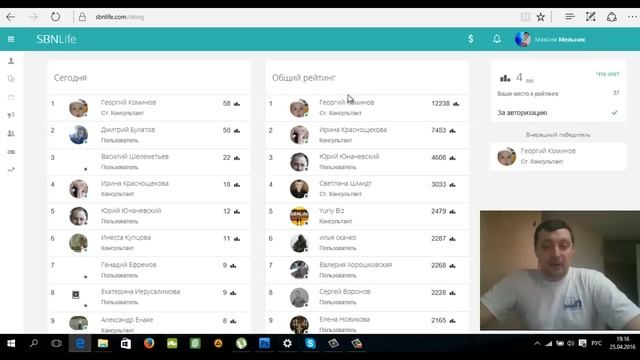The image size is (640, 360).
Task: Open the Windows Start menu
Action: [x=11, y=344]
